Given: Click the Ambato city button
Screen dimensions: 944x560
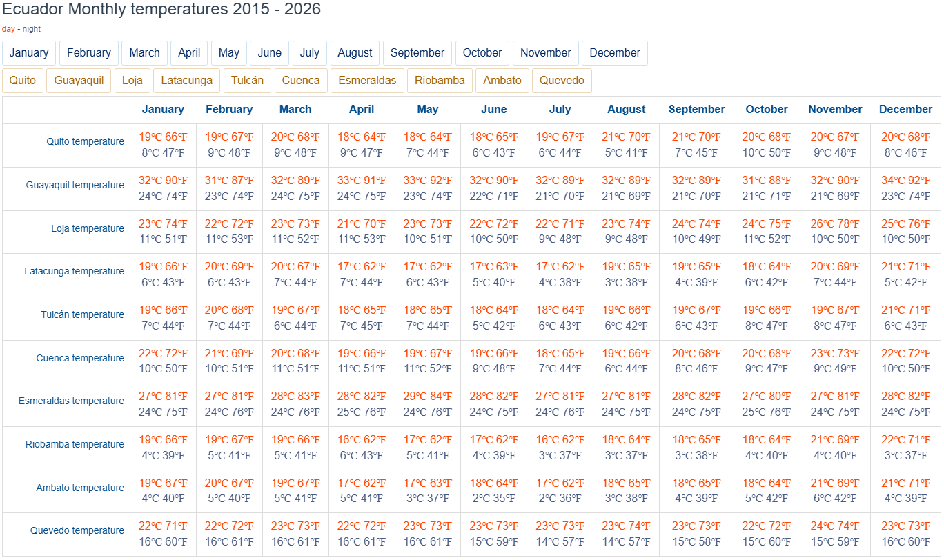Looking at the screenshot, I should click(502, 81).
